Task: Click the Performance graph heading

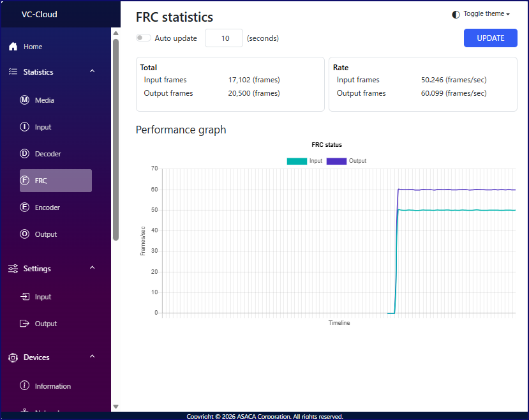Action: click(181, 130)
